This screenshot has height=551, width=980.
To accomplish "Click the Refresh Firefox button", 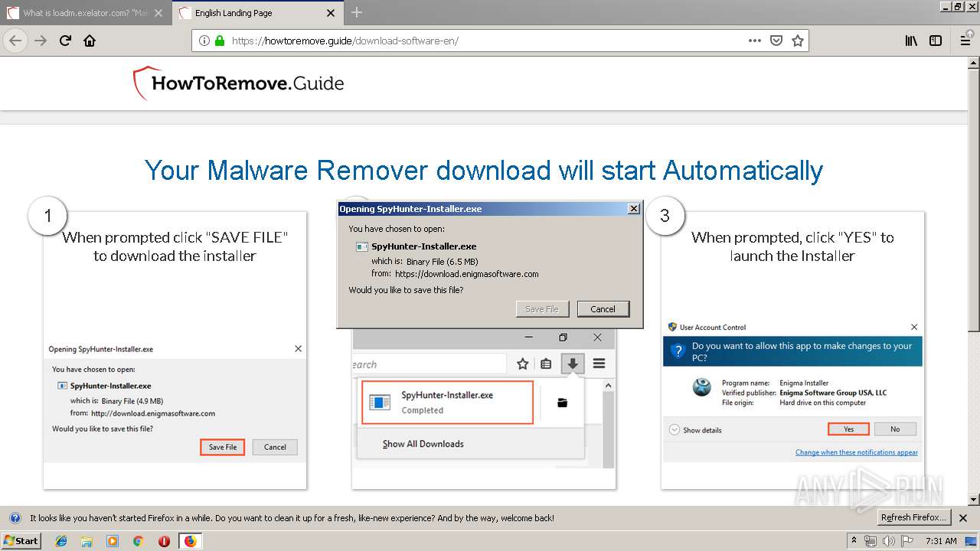I will 914,517.
